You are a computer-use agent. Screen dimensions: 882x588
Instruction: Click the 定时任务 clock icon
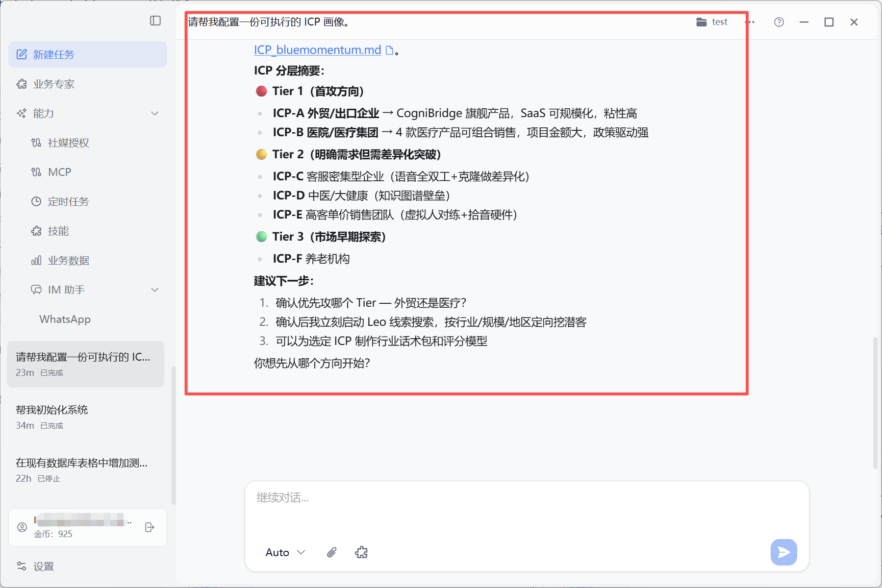tap(36, 201)
